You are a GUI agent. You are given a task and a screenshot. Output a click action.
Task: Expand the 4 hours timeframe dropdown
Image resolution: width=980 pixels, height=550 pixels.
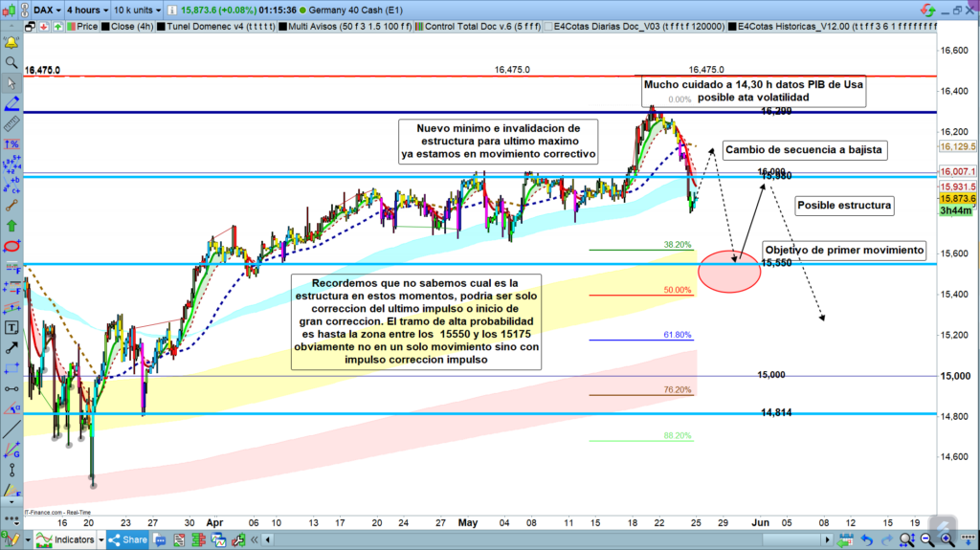click(x=86, y=9)
